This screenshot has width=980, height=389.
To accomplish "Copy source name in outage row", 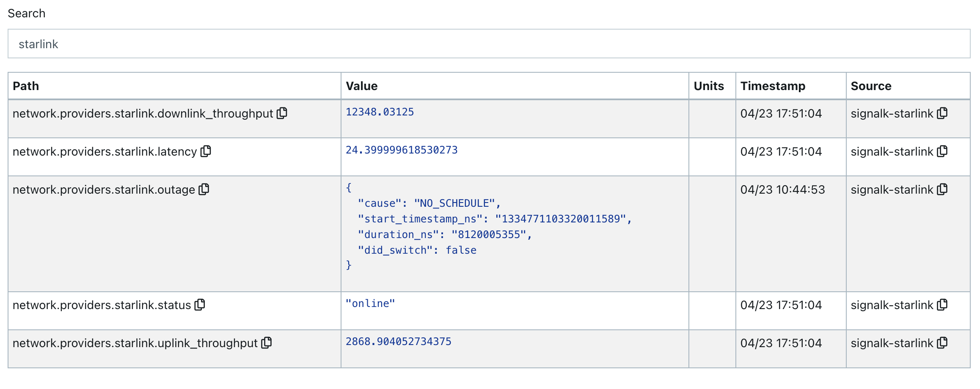I will (x=942, y=189).
